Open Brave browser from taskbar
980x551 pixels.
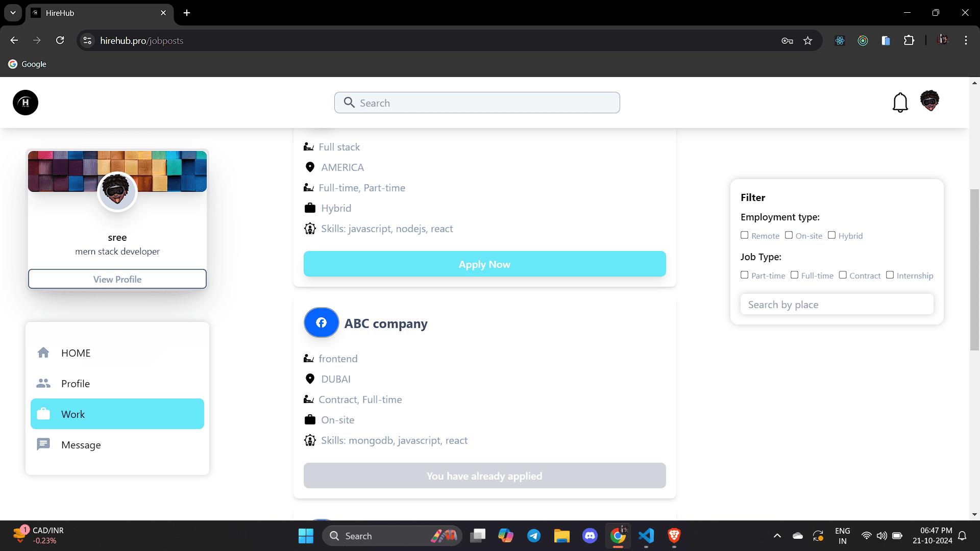[674, 536]
